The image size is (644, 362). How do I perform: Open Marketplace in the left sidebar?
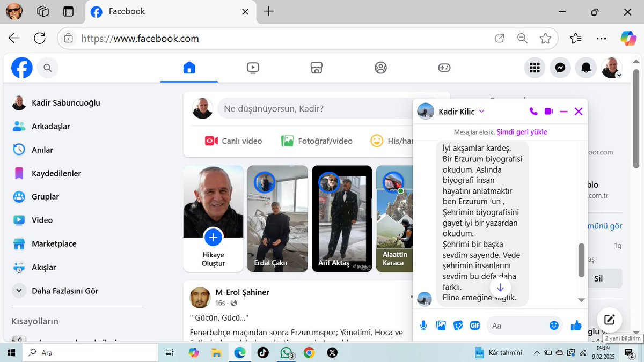[x=54, y=243]
